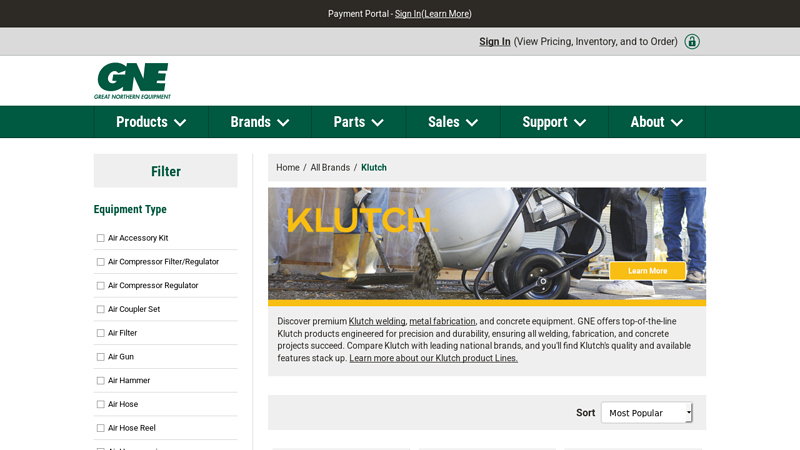Expand the Parts menu chevron
The width and height of the screenshot is (800, 450).
click(378, 122)
